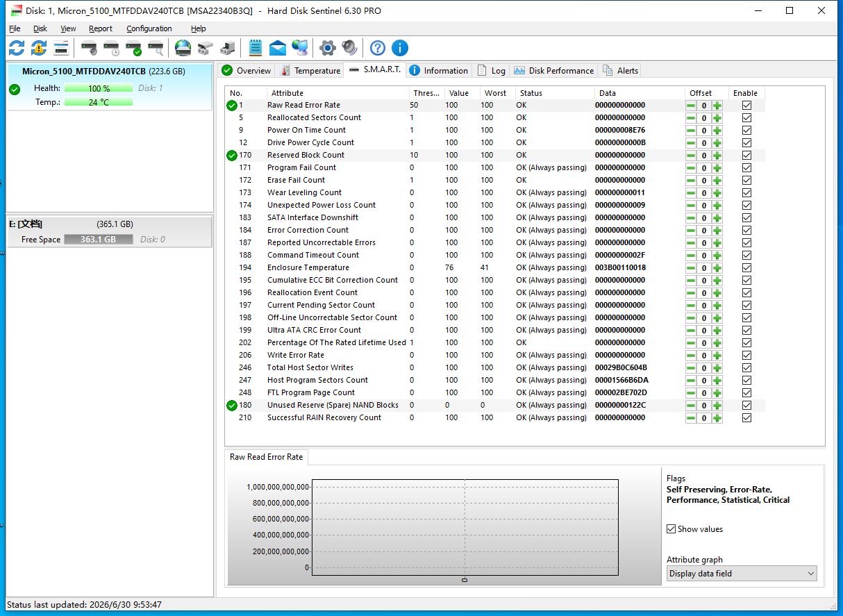Open the File menu

[x=15, y=28]
